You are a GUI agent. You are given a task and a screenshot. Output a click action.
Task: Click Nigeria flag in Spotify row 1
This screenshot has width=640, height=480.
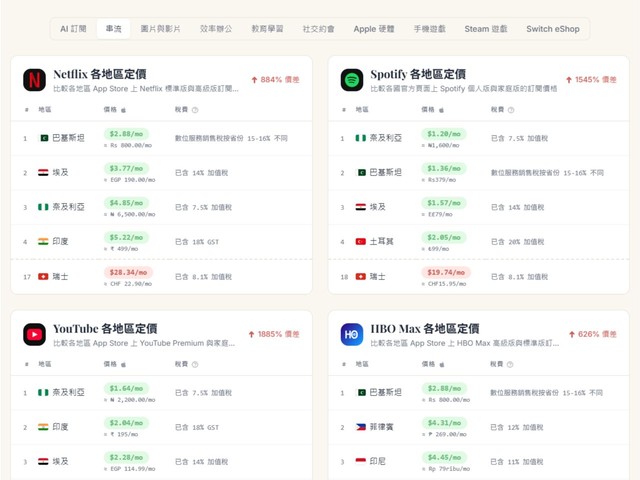point(361,138)
